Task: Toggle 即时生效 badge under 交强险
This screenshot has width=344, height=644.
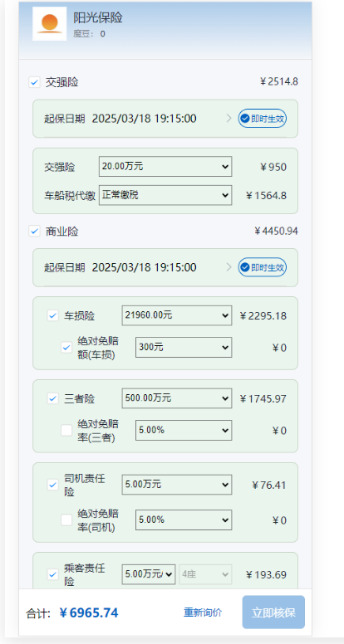Action: (263, 119)
